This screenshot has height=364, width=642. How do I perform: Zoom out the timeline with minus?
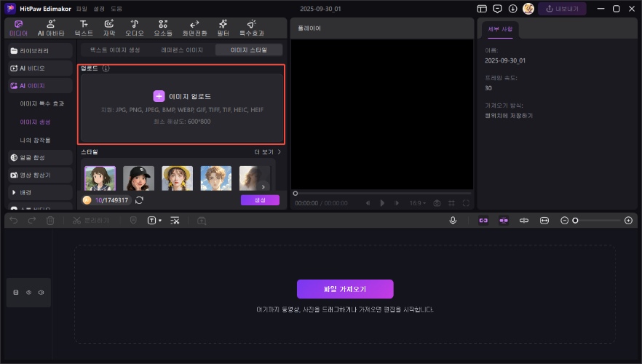tap(564, 221)
